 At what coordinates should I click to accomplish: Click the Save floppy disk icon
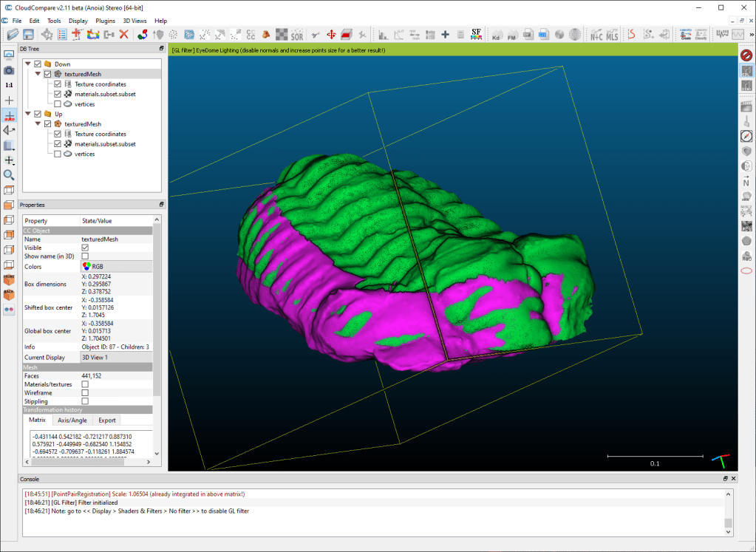point(28,35)
